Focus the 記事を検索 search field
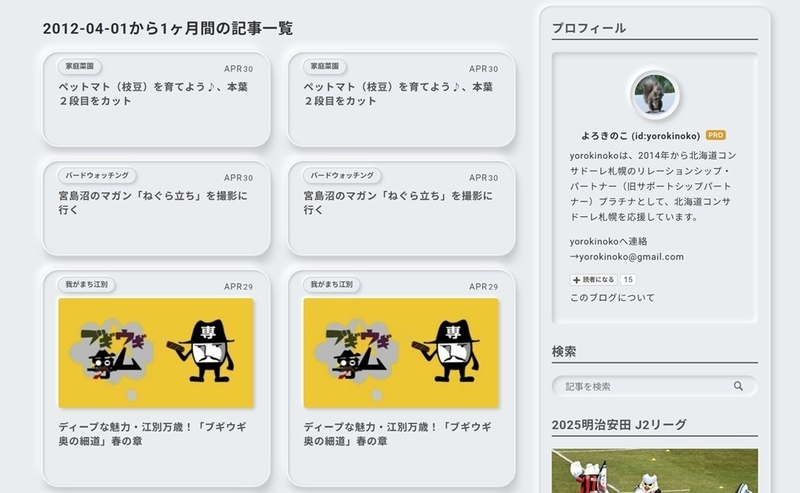 (x=655, y=386)
